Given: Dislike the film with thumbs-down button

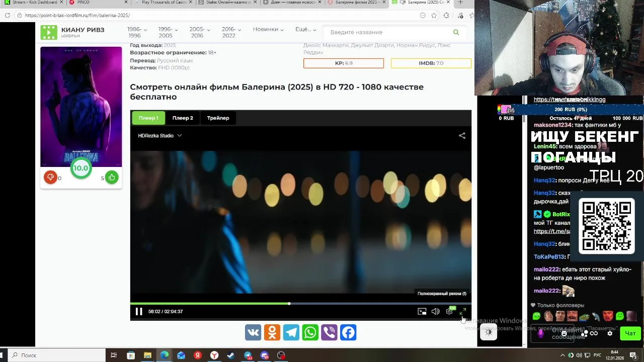Looking at the screenshot, I should [x=50, y=177].
